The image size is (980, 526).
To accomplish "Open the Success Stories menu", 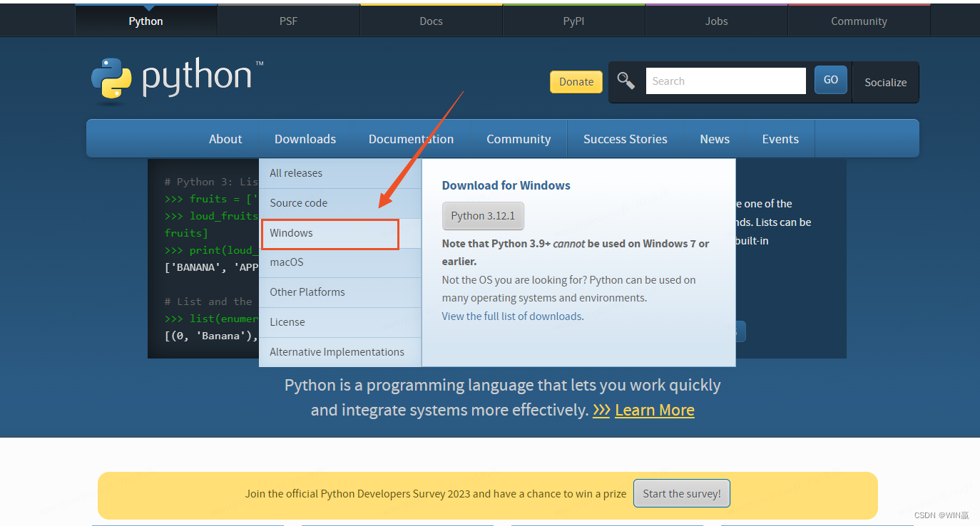I will [626, 139].
